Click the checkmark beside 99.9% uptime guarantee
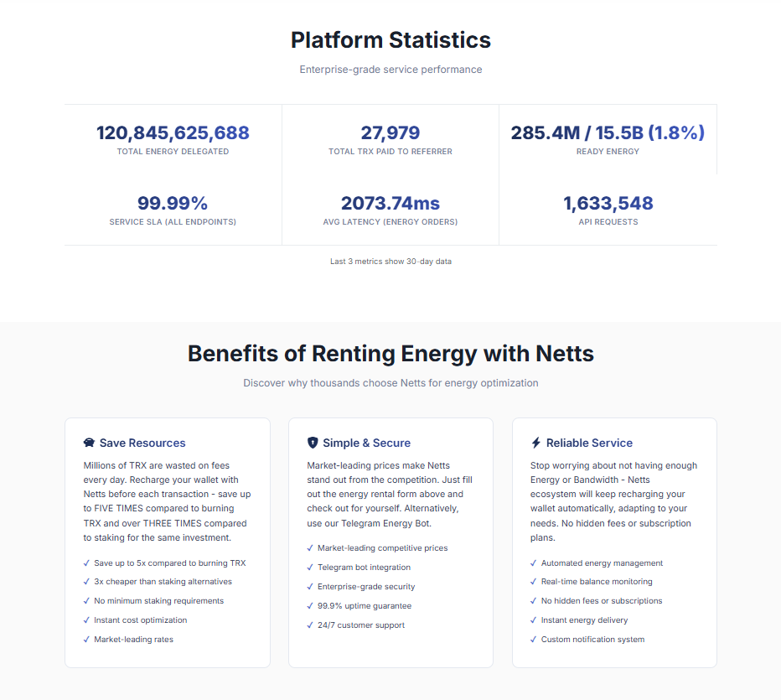 (310, 606)
